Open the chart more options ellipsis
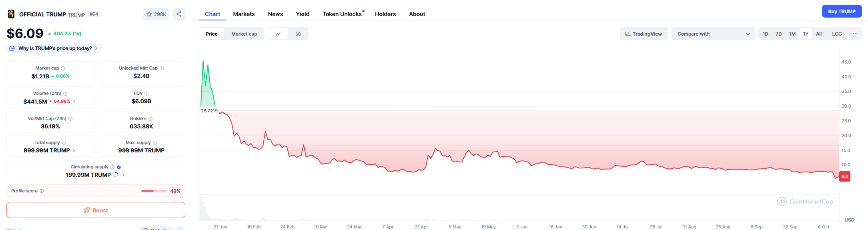 [855, 34]
